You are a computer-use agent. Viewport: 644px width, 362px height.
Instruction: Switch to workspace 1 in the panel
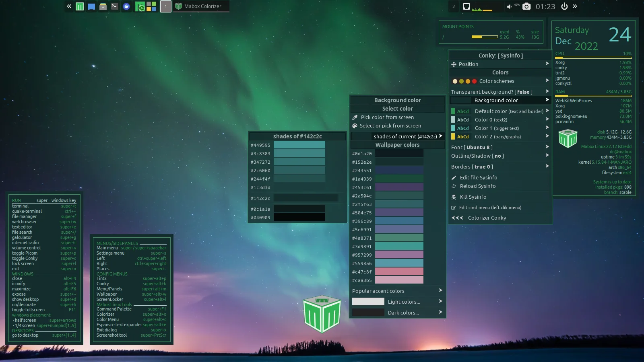pyautogui.click(x=165, y=6)
